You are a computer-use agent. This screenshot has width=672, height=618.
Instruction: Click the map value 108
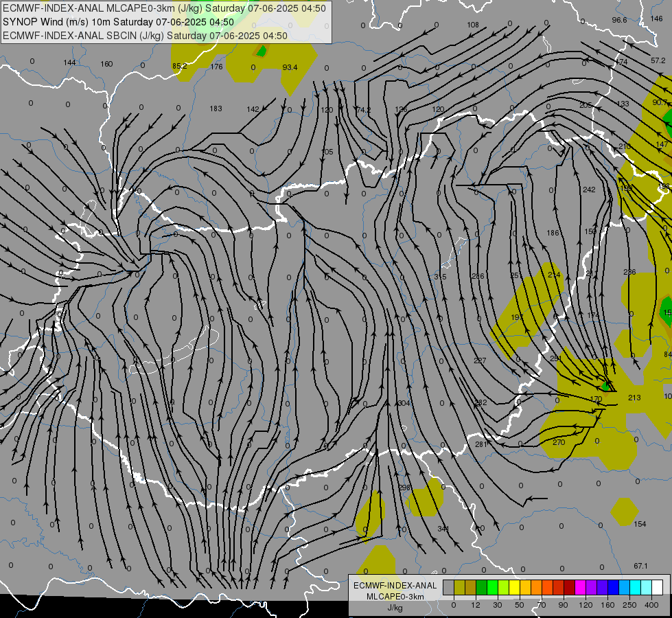(x=473, y=25)
